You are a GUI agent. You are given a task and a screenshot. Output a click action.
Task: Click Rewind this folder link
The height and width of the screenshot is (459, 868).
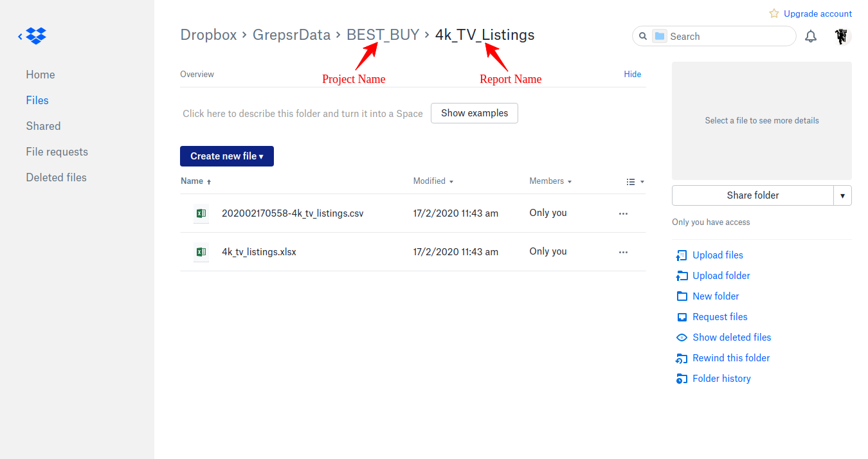pyautogui.click(x=731, y=358)
